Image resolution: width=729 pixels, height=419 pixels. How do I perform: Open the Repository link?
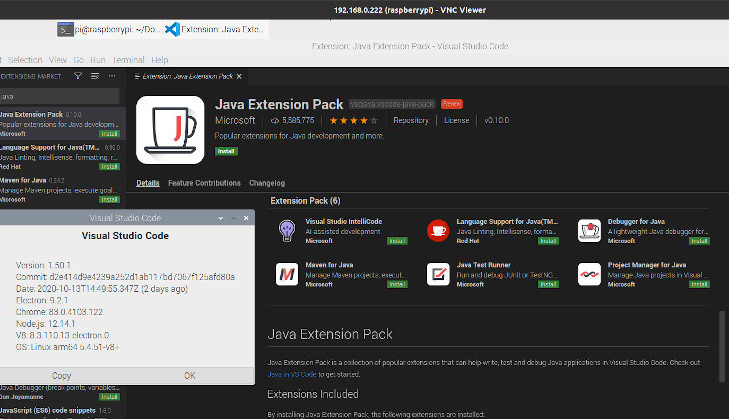click(411, 120)
